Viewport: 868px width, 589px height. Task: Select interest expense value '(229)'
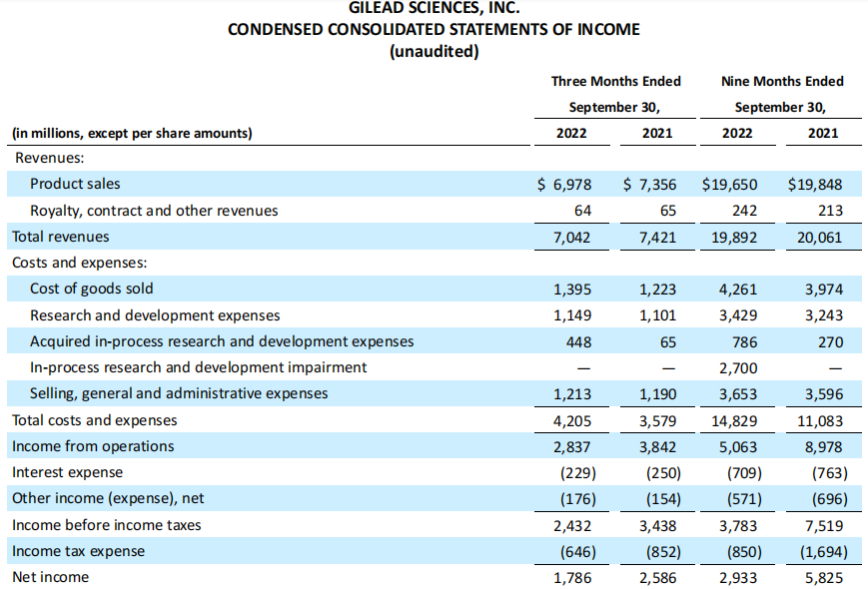point(578,473)
